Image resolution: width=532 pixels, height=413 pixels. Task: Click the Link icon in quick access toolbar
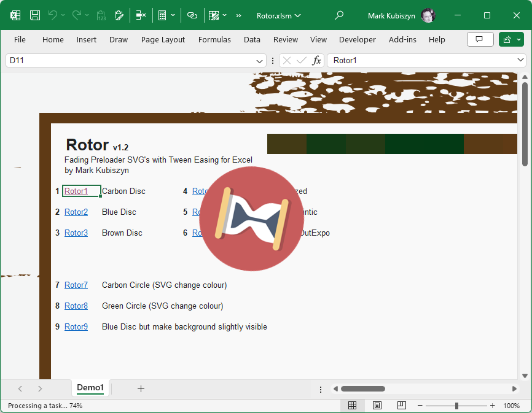192,15
